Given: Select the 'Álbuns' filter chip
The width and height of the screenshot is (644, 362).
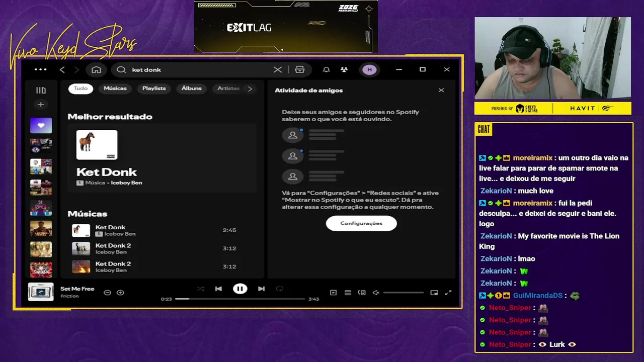Looking at the screenshot, I should [x=192, y=88].
